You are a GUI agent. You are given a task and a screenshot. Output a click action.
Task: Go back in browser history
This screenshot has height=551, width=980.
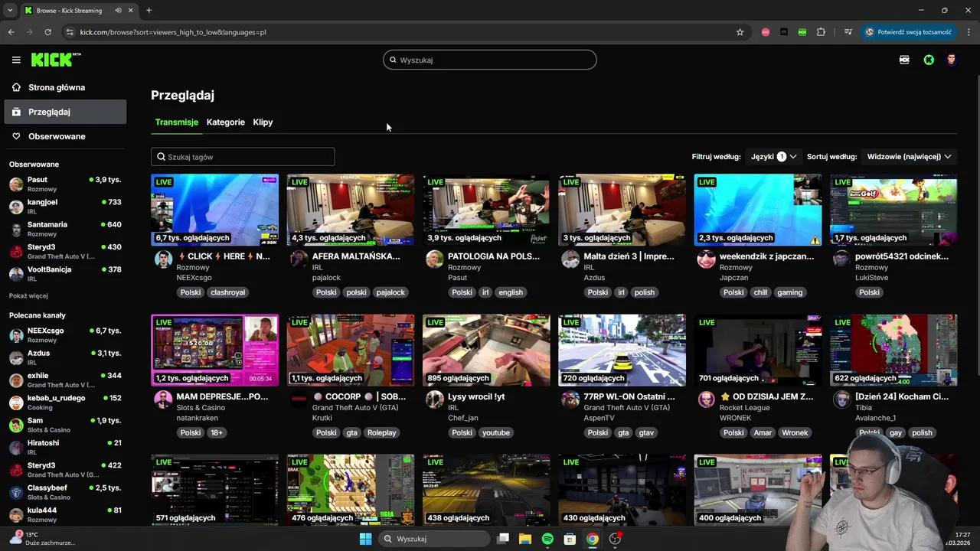[11, 32]
